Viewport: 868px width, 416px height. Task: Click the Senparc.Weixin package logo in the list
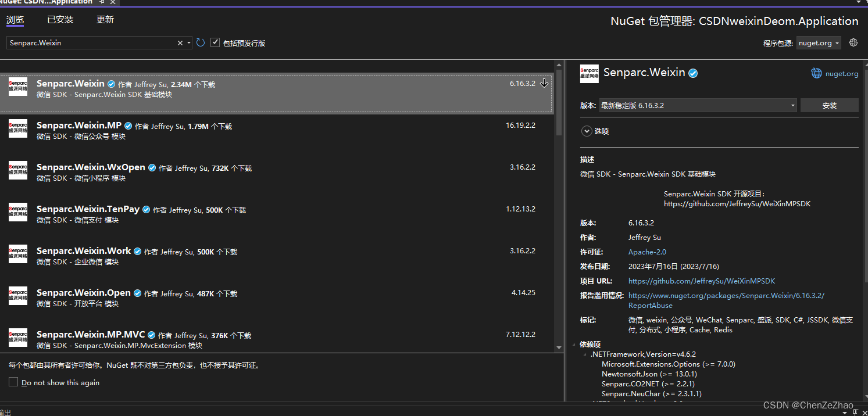pyautogui.click(x=18, y=87)
